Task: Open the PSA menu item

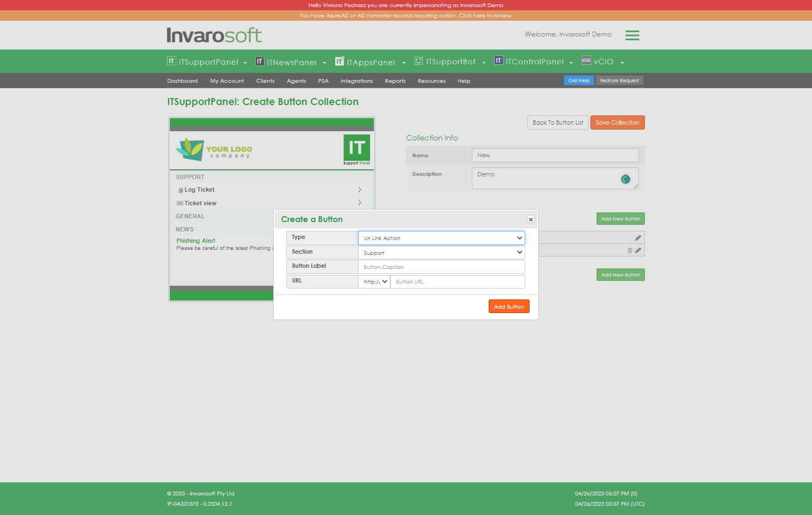Action: (x=323, y=81)
